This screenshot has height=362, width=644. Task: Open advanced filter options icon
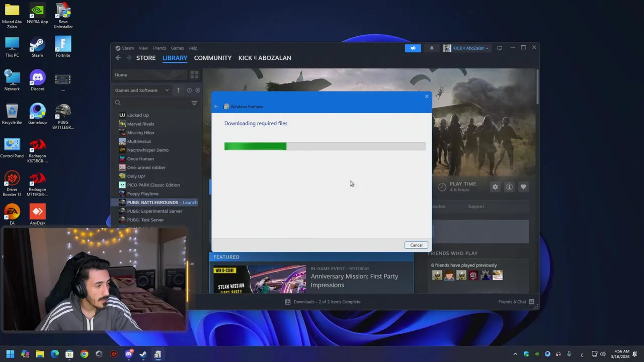194,103
